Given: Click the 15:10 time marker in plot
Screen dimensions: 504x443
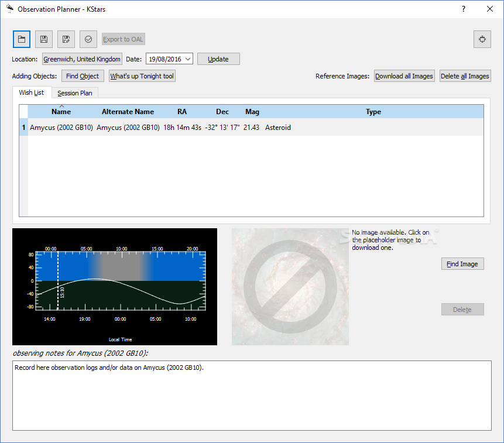Looking at the screenshot, I should point(62,293).
